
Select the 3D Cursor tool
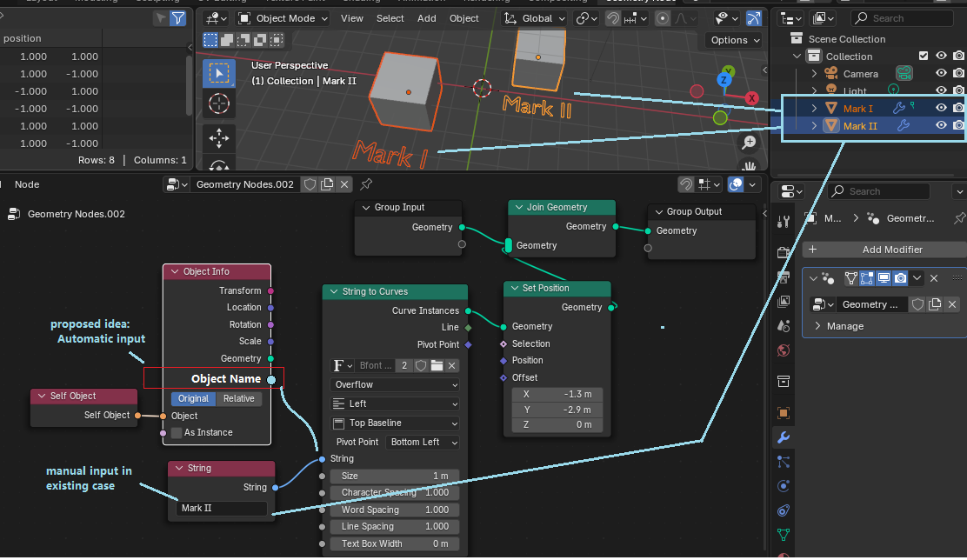pos(218,103)
